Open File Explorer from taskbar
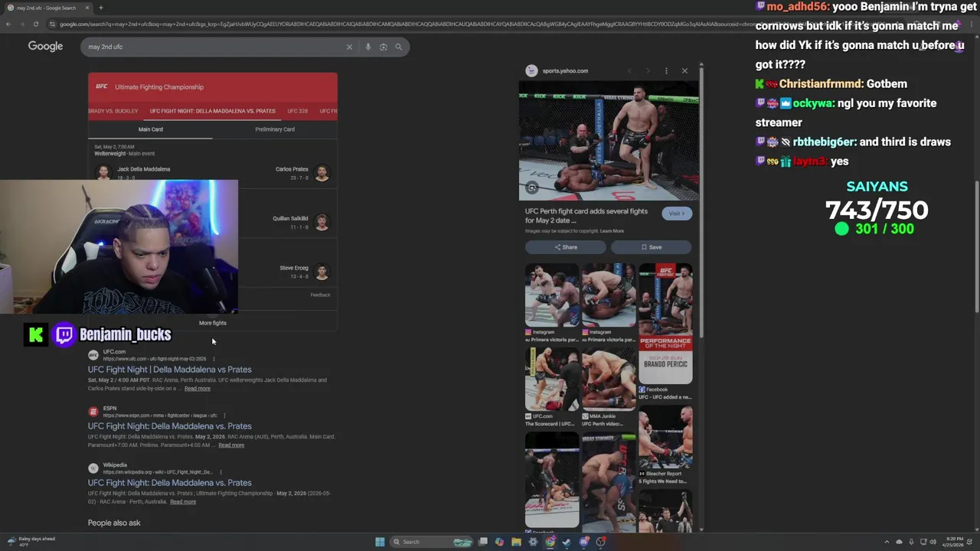 click(x=516, y=542)
